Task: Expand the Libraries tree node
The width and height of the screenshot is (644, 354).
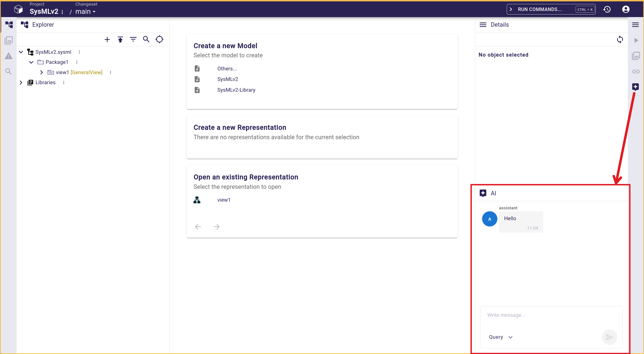Action: coord(21,83)
